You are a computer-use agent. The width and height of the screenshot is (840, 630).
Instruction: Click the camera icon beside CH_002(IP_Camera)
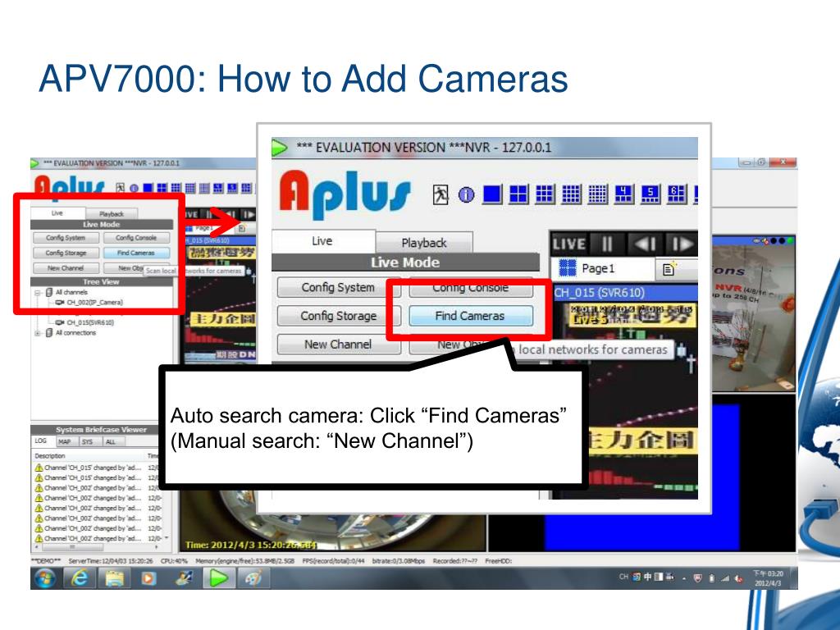[x=60, y=303]
